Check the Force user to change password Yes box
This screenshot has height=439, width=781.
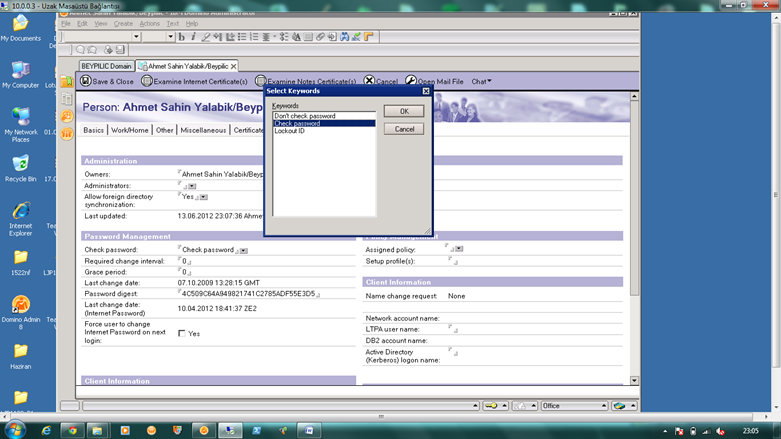[x=182, y=333]
